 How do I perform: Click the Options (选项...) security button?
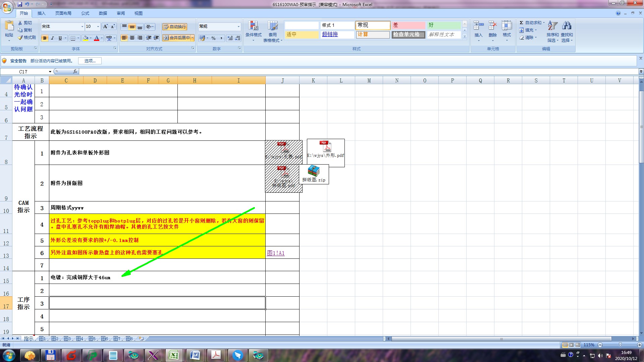click(90, 61)
